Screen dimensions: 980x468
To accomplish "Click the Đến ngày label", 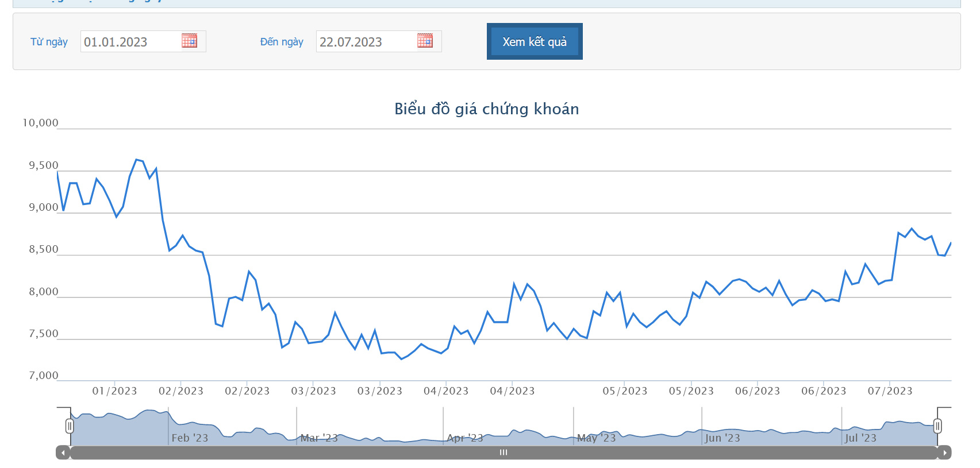I will coord(282,42).
